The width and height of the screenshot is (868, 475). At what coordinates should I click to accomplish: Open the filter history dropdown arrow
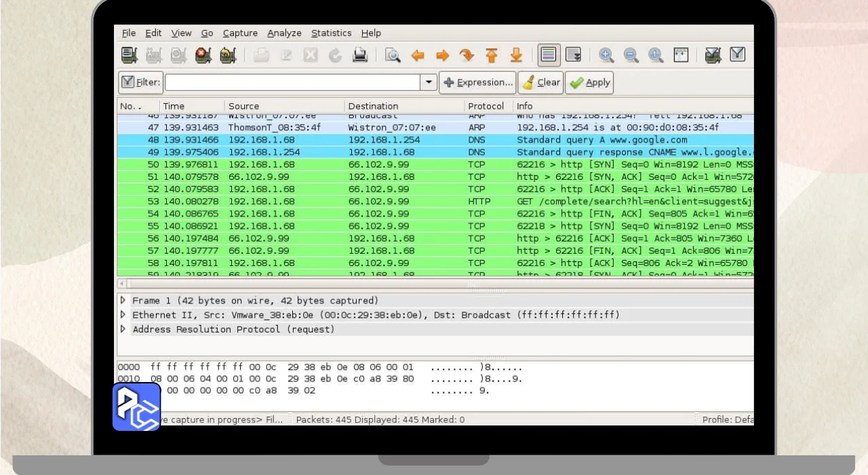point(429,82)
